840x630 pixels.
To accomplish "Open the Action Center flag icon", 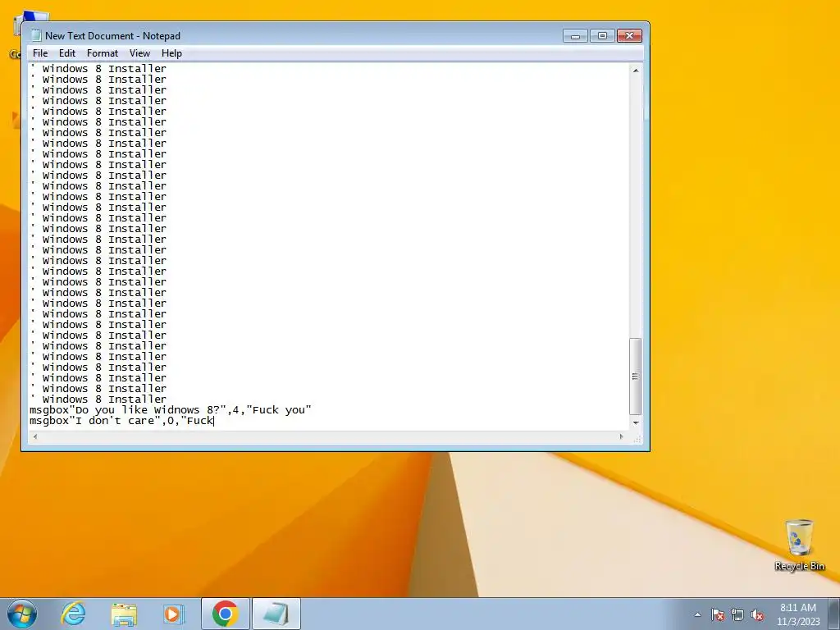I will point(718,614).
